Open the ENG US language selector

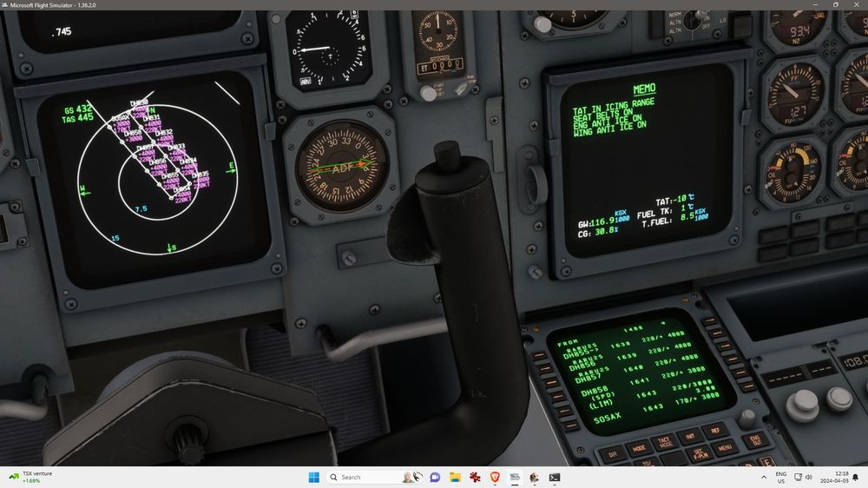point(780,477)
